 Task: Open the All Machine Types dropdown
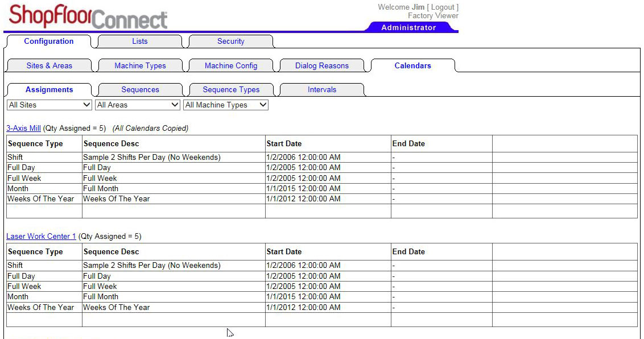click(226, 105)
